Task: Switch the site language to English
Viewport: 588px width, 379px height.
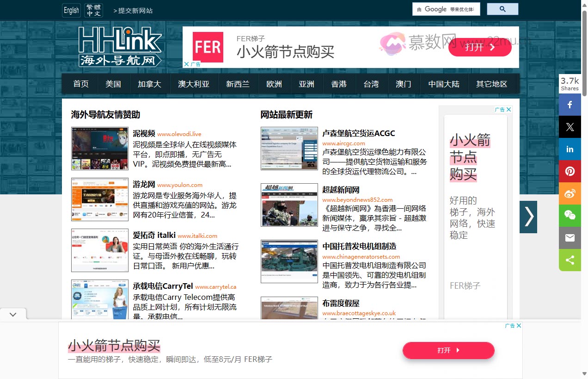Action: [71, 10]
